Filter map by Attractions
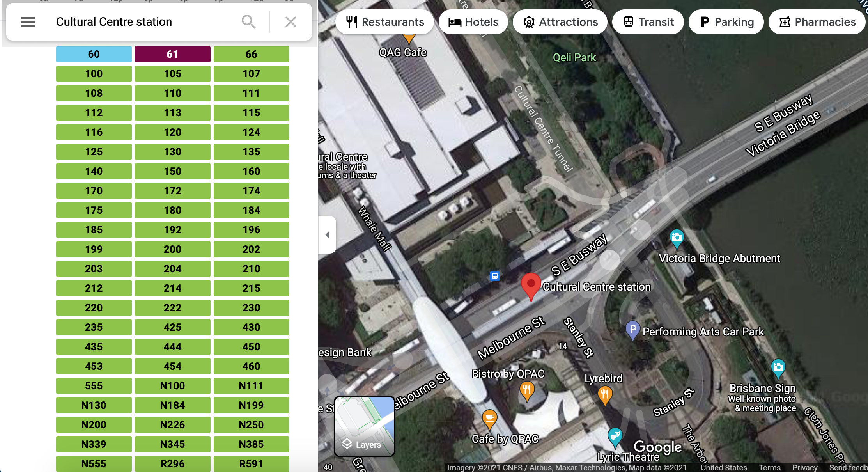This screenshot has height=472, width=868. coord(560,22)
